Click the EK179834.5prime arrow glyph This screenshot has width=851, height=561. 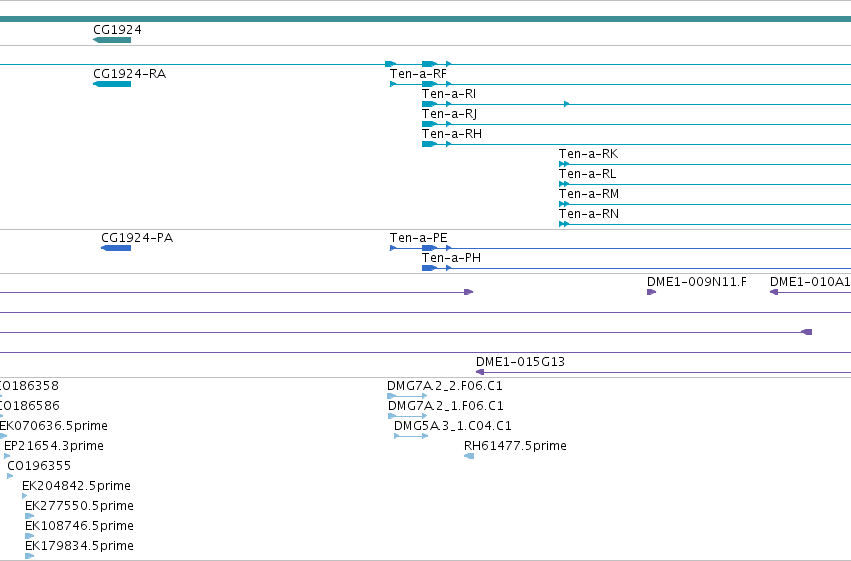(x=30, y=556)
